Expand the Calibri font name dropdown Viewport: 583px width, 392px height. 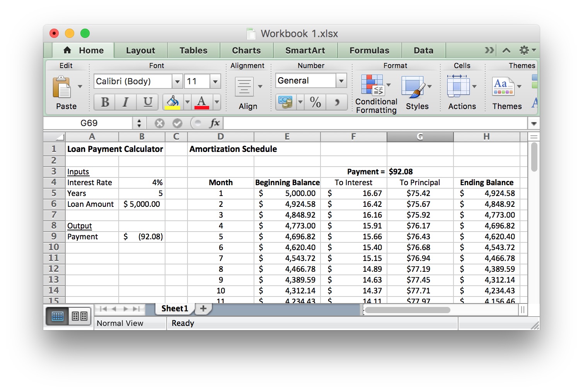[177, 82]
